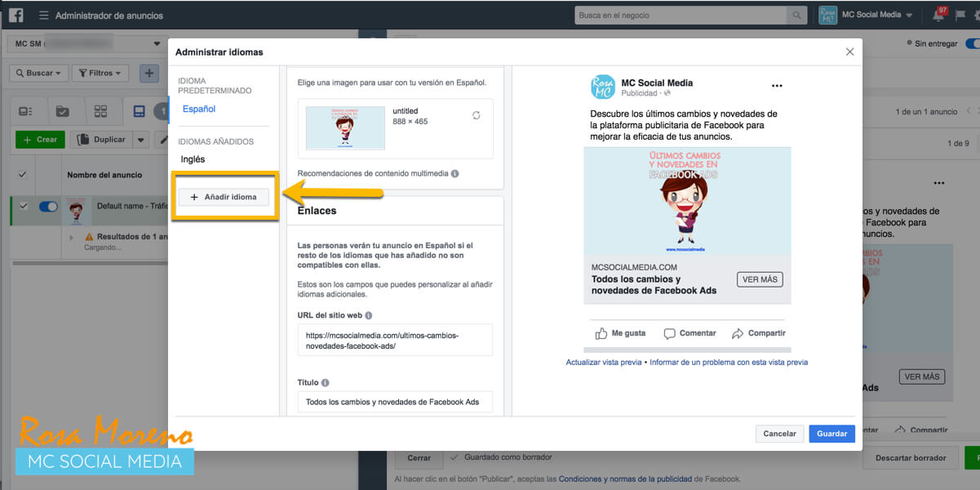
Task: Click the ad image in the preview
Action: pyautogui.click(x=687, y=201)
